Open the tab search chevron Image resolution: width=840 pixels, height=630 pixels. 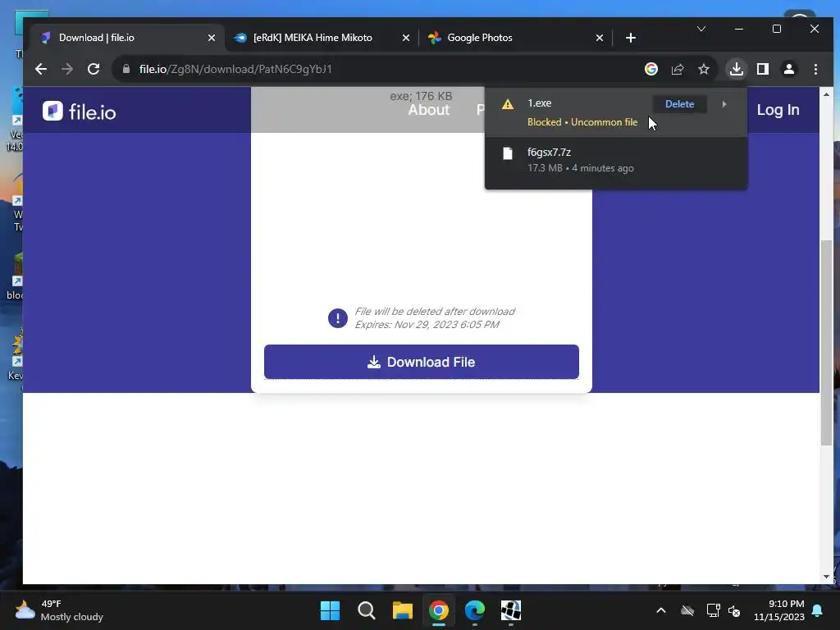[x=701, y=29]
